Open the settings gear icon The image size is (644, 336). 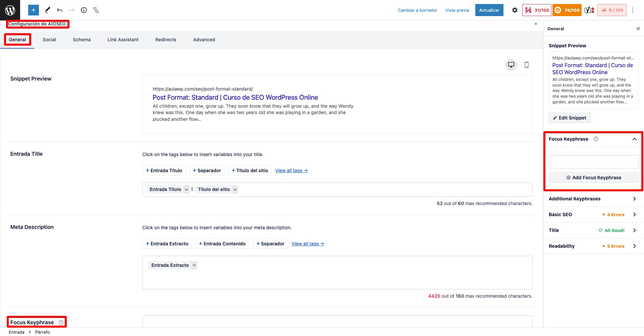(515, 10)
